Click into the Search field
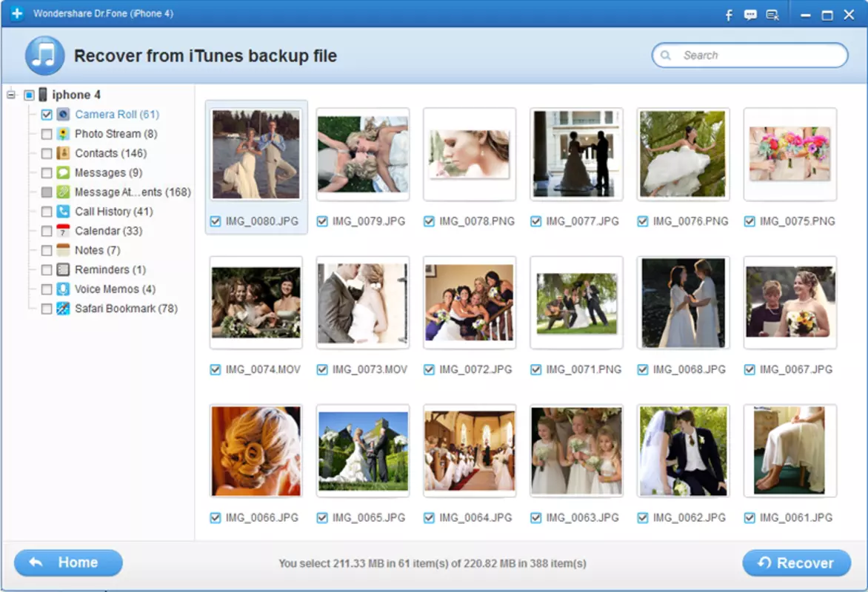This screenshot has width=868, height=592. point(750,55)
